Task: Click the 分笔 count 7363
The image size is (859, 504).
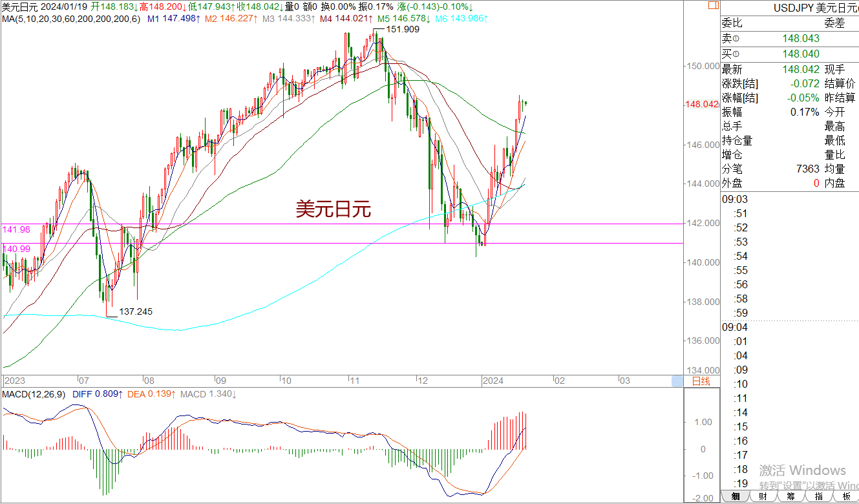Action: click(809, 169)
